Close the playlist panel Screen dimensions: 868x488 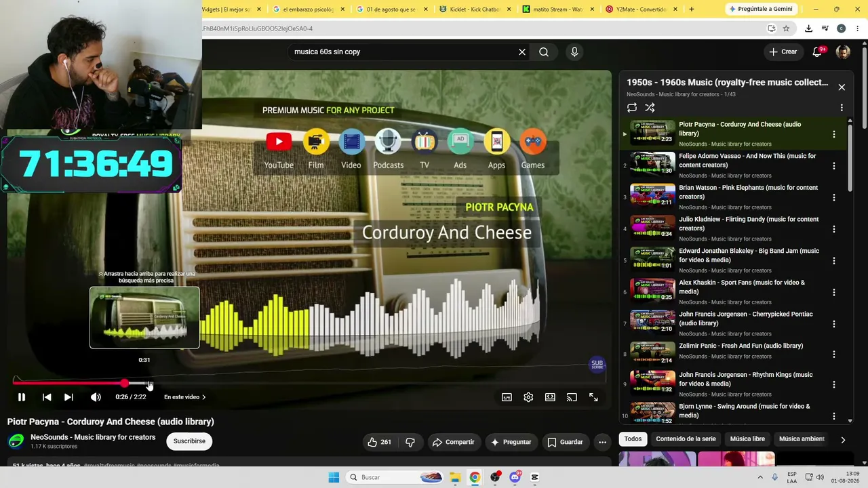coord(842,87)
